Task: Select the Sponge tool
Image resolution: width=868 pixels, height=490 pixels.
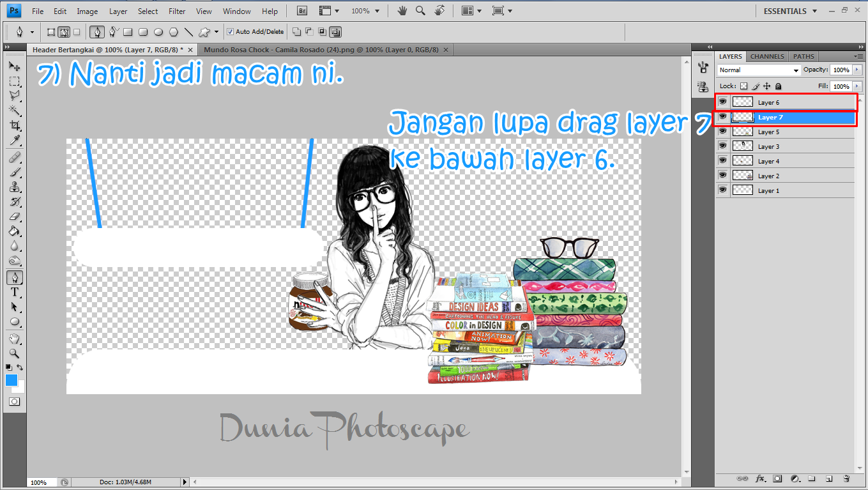Action: (15, 261)
